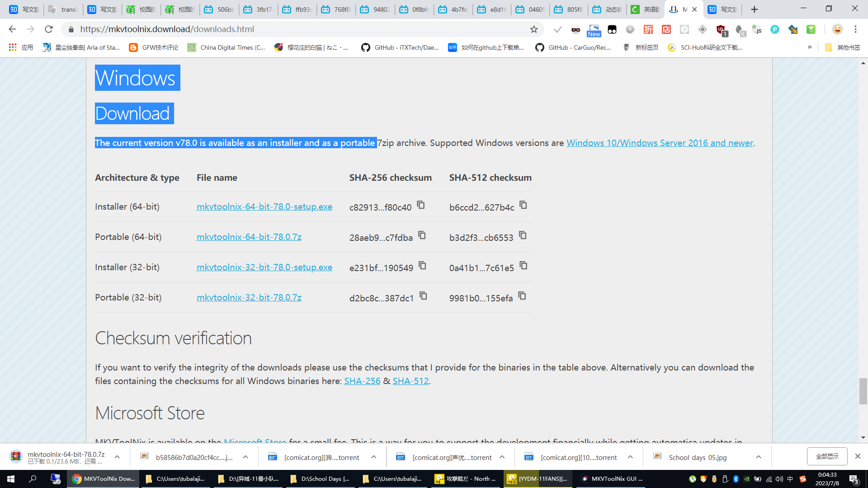
Task: Copy SHA-256 checksum for 32-bit installer
Action: (x=422, y=266)
